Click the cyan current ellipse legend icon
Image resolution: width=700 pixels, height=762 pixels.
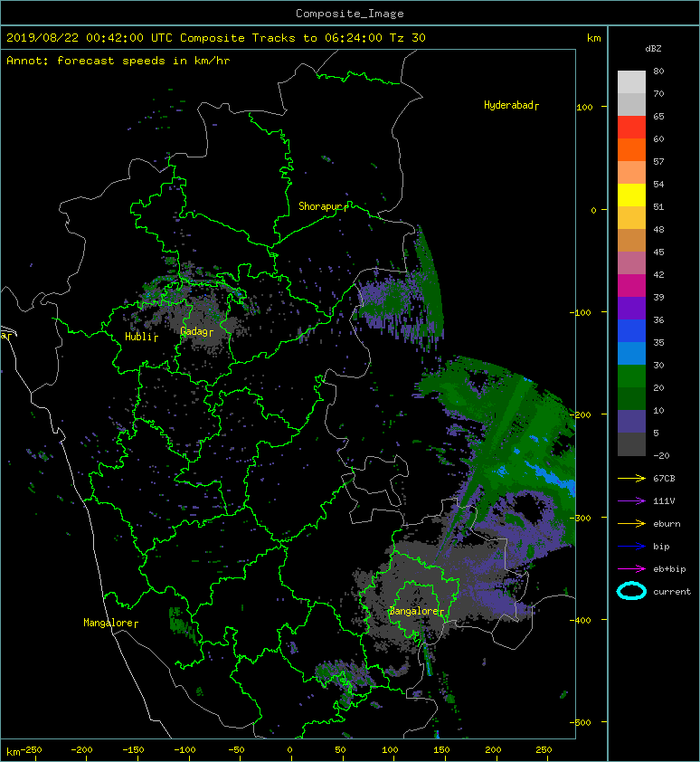tap(631, 591)
